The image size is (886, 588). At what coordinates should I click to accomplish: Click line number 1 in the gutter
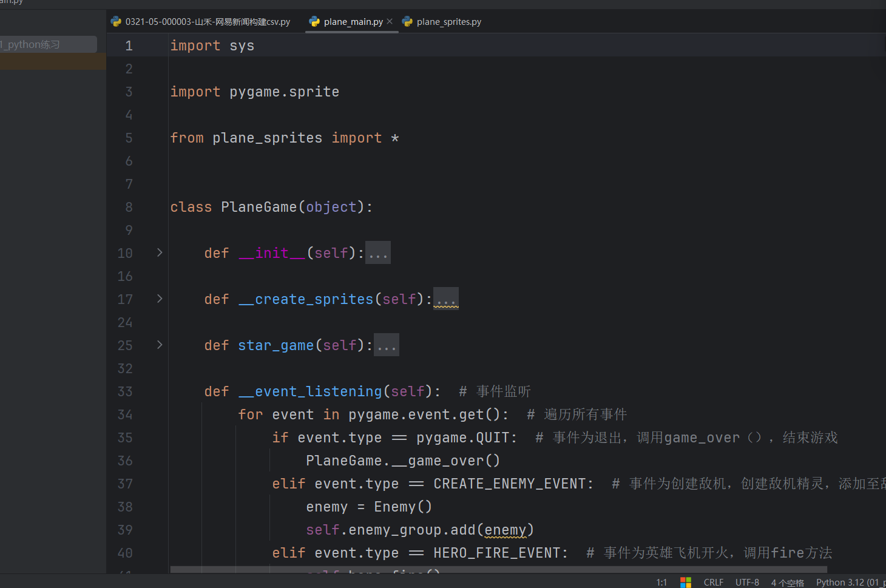click(129, 46)
